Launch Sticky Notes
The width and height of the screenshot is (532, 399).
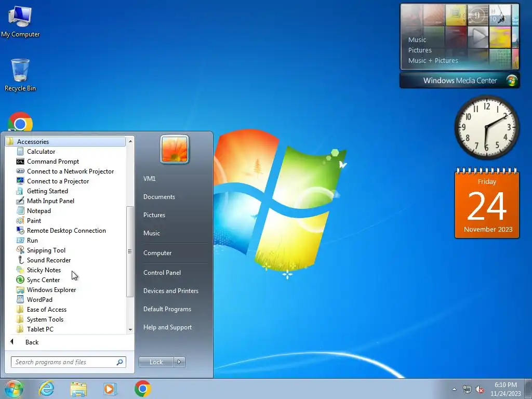44,270
